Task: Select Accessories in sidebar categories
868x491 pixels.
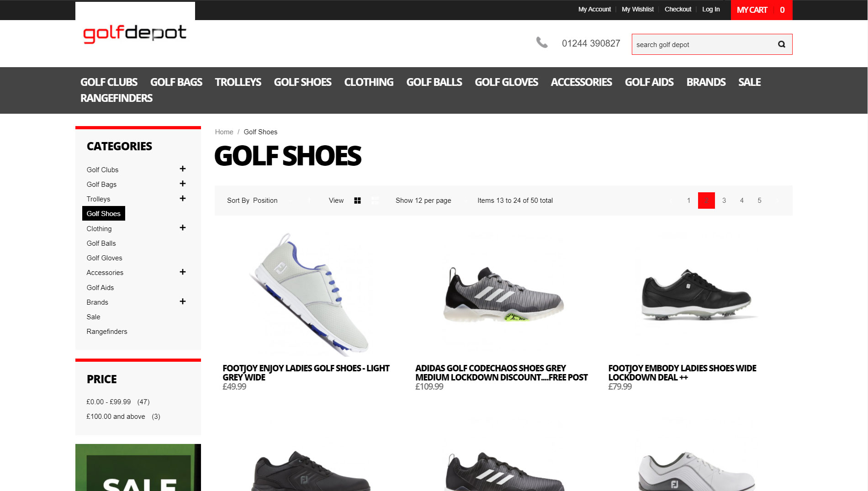Action: [105, 273]
